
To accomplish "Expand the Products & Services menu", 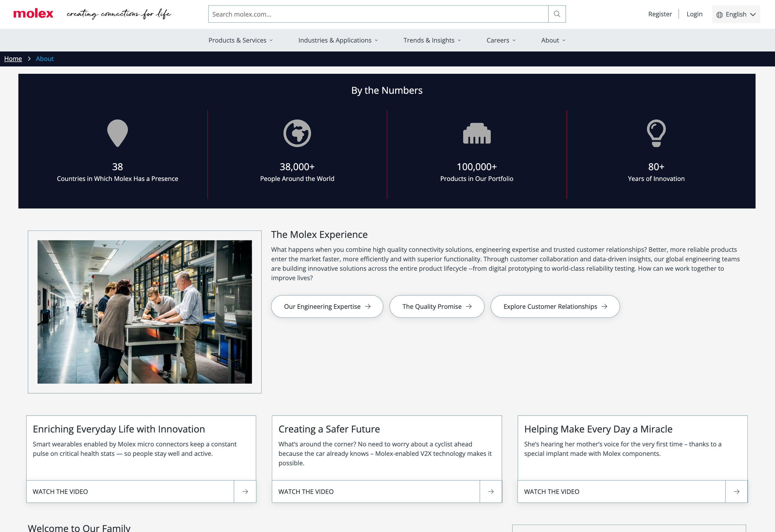I will click(241, 40).
